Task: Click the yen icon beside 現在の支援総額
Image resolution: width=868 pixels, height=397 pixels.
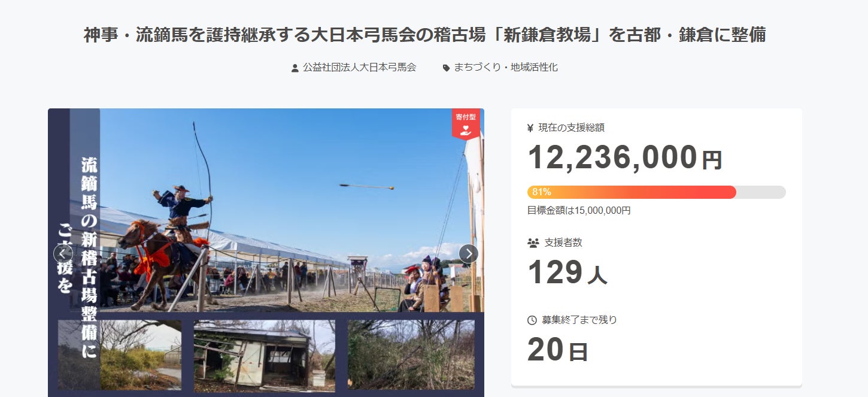Action: pyautogui.click(x=530, y=128)
